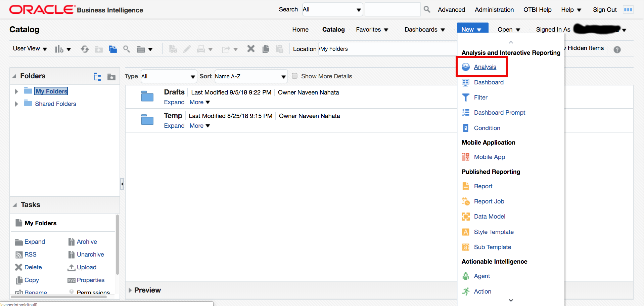
Task: Open the User View dropdown
Action: (30, 49)
